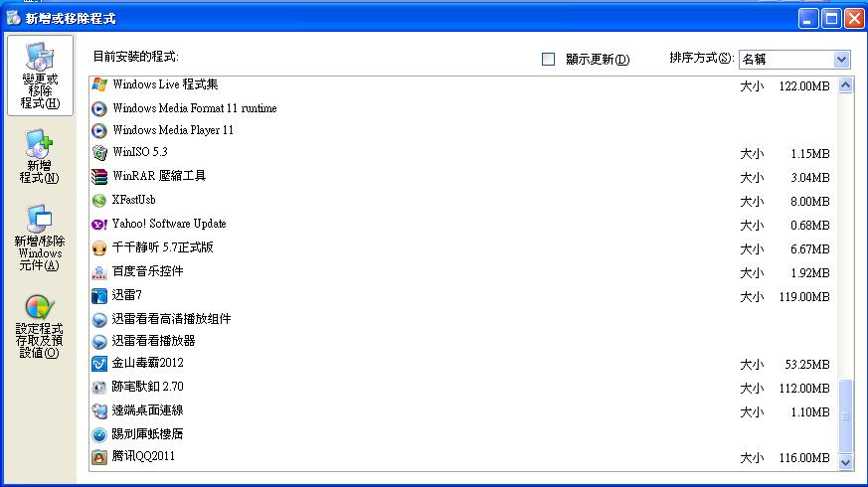
Task: Select the 迅雷7 entry
Action: 126,295
